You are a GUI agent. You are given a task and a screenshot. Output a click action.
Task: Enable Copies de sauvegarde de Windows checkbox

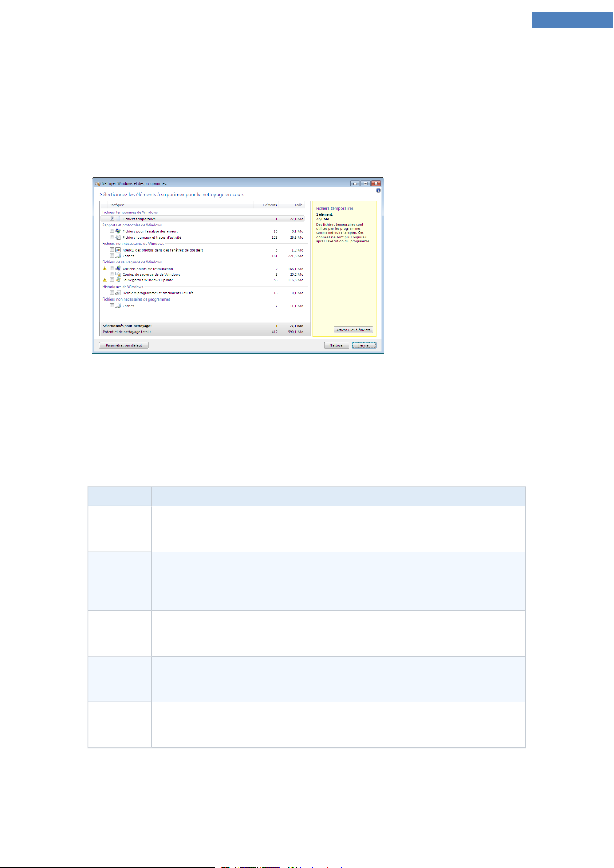[x=112, y=274]
